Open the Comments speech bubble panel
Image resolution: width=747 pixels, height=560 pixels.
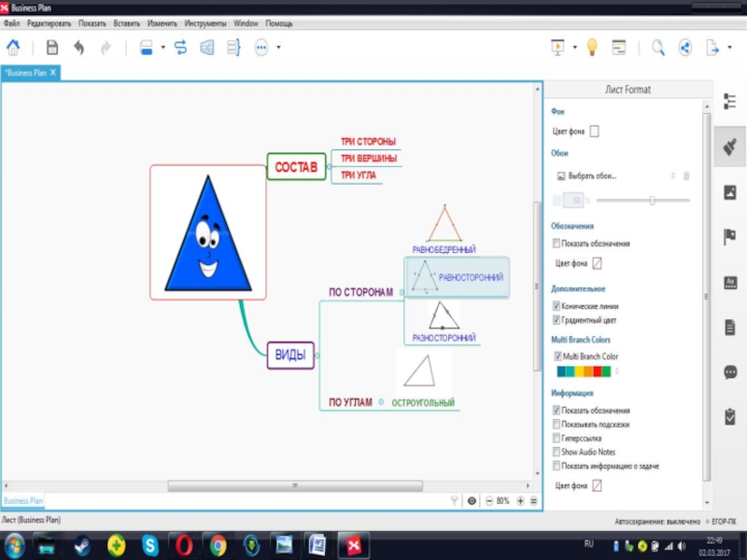730,371
